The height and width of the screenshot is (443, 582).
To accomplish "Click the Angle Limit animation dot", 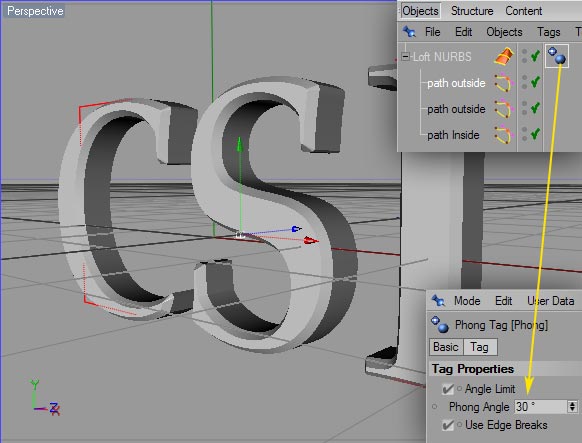I will pyautogui.click(x=460, y=388).
